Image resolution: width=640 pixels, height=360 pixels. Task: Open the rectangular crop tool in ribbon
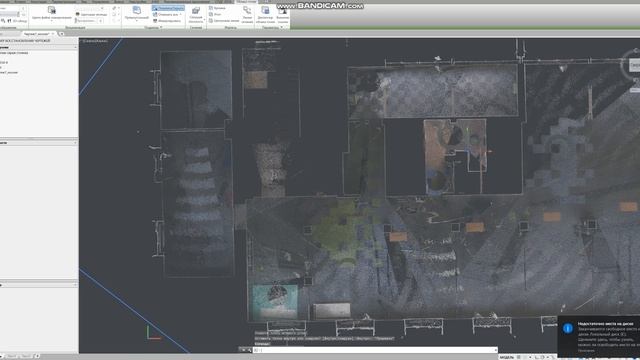coord(136,13)
